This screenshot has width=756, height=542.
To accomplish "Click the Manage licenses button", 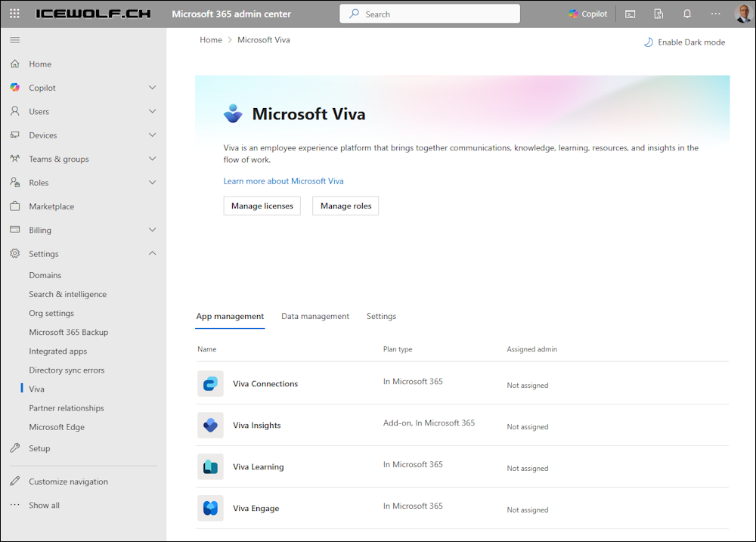I will [x=262, y=206].
